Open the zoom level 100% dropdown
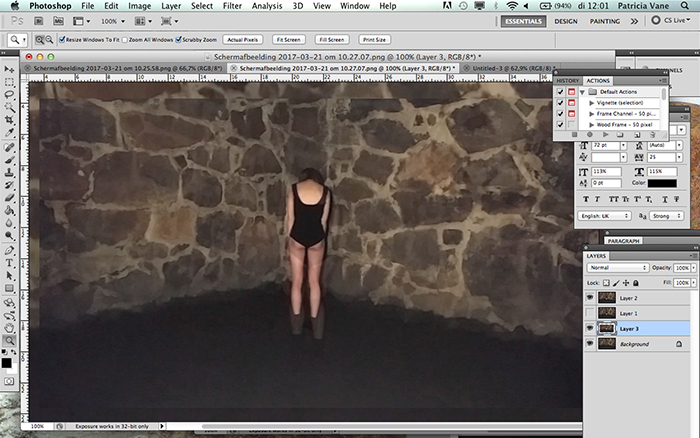Viewport: 700px width, 438px height. click(x=113, y=21)
